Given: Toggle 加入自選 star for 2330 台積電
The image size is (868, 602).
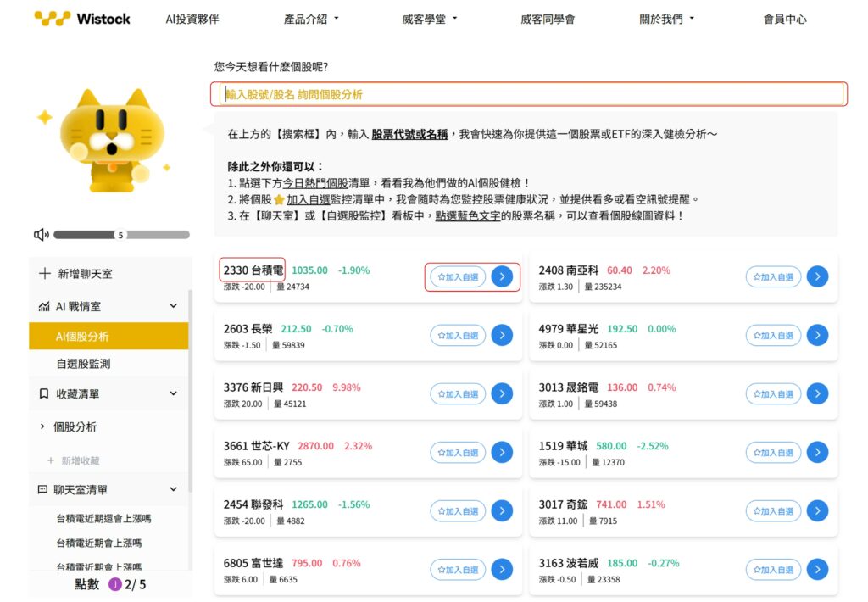Looking at the screenshot, I should point(458,276).
